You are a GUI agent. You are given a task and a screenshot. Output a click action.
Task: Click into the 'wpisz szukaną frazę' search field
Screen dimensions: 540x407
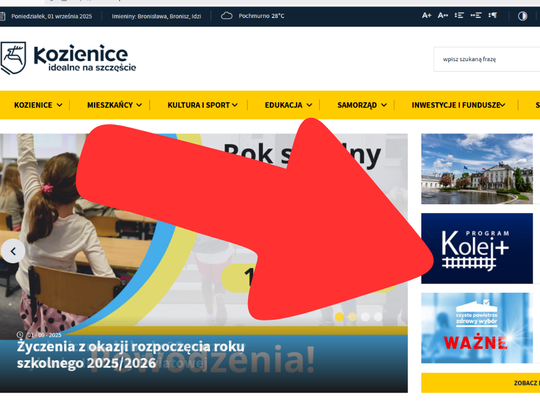(x=487, y=59)
